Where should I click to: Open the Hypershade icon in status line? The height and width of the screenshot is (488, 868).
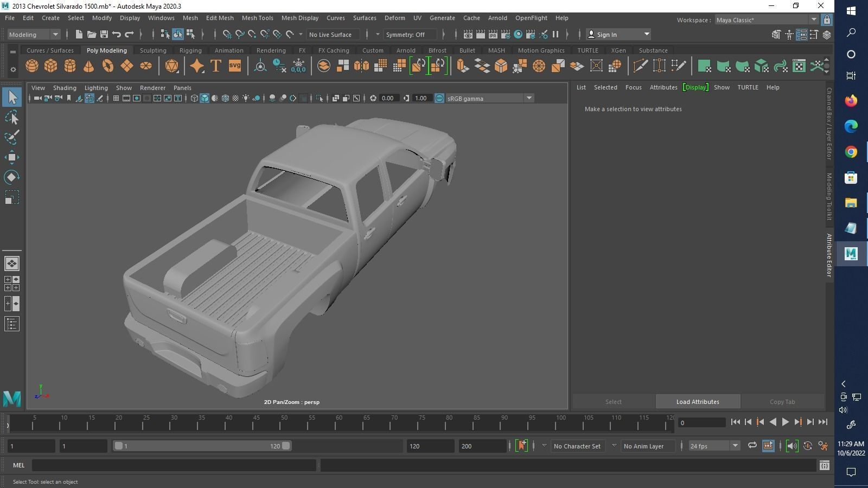(x=518, y=34)
